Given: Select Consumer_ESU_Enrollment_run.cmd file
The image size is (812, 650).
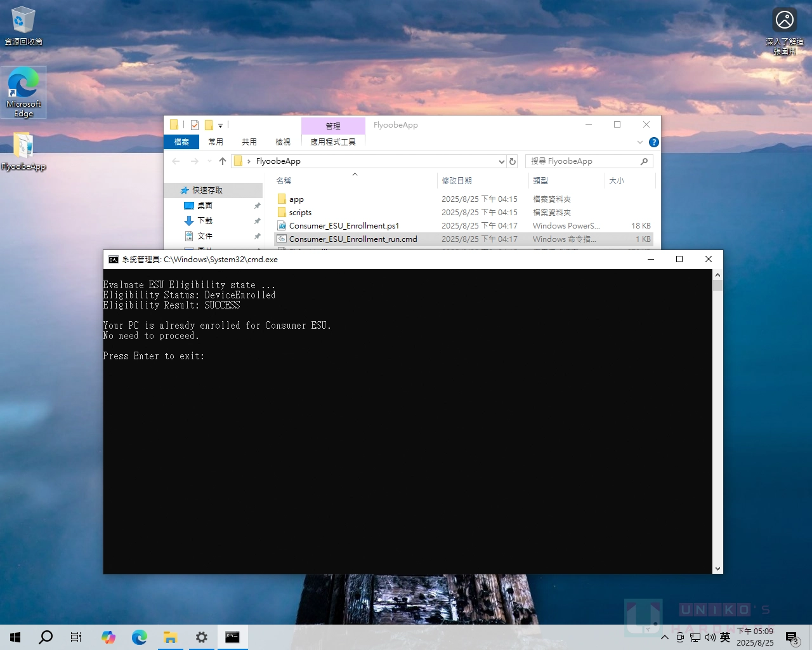Looking at the screenshot, I should pos(464,239).
